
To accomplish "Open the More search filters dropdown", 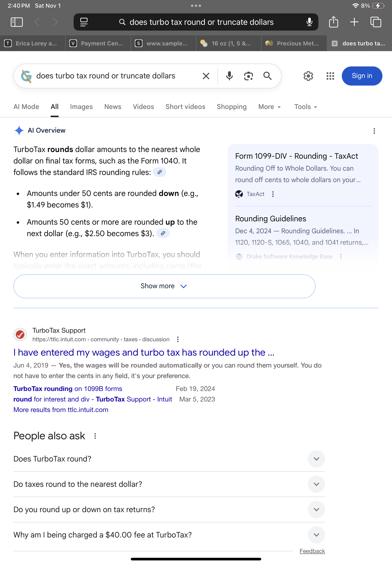I will pos(269,107).
